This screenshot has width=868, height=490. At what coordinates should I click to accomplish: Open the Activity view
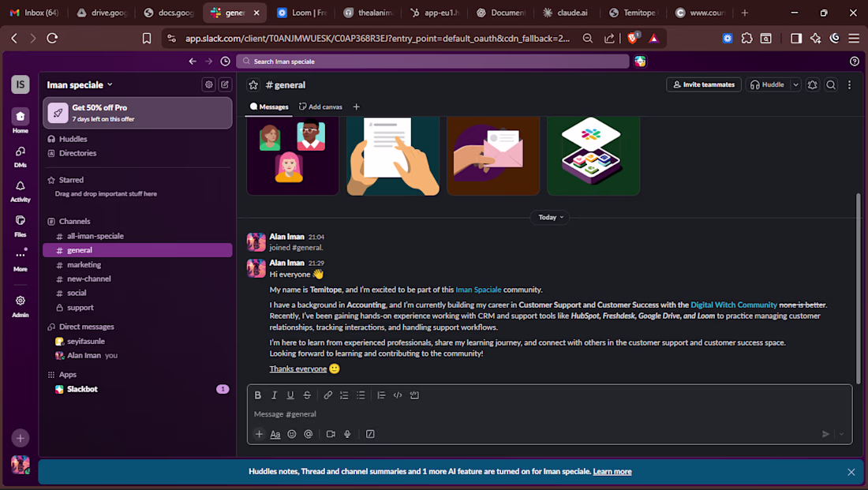pyautogui.click(x=21, y=191)
